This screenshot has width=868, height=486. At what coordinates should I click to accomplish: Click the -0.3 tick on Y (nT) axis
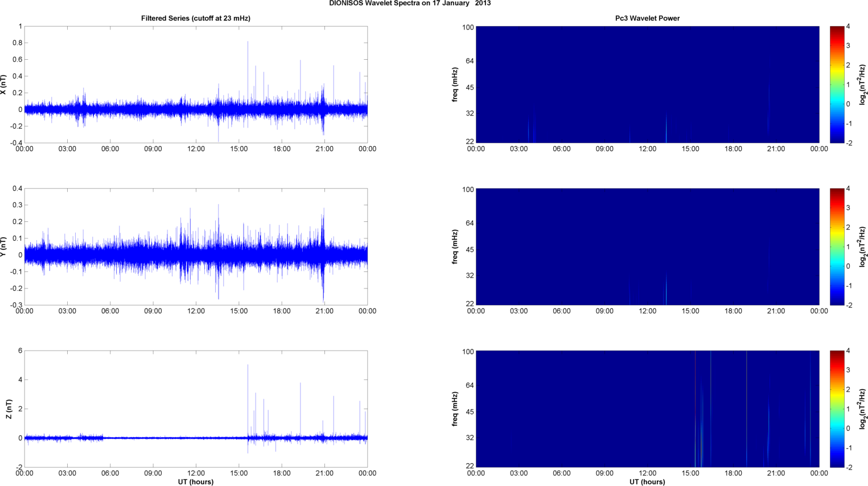coord(16,305)
